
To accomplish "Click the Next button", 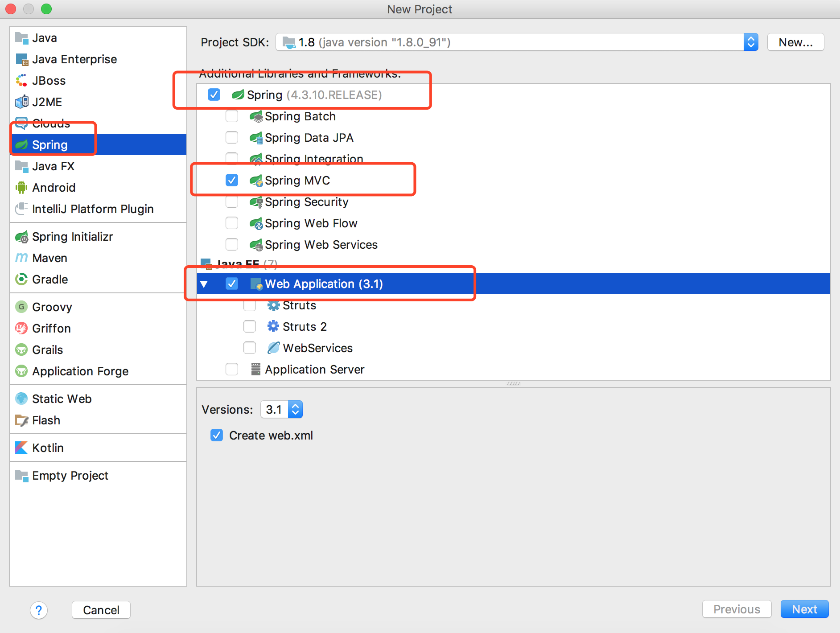I will pos(804,609).
